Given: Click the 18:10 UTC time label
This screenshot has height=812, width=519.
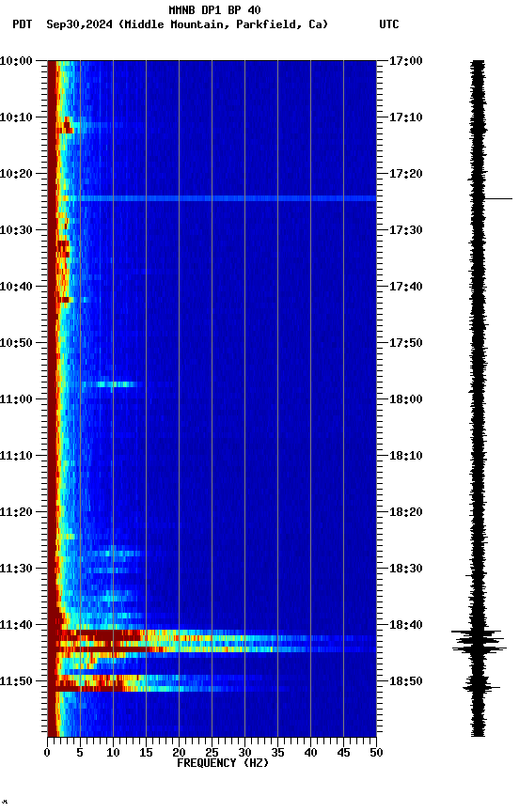Looking at the screenshot, I should [406, 456].
